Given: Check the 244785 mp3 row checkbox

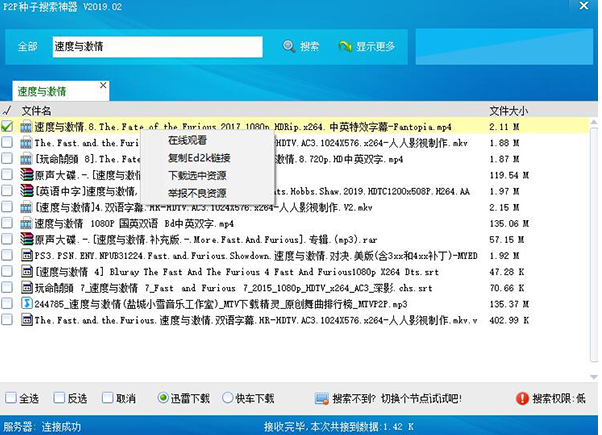Looking at the screenshot, I should click(x=7, y=304).
